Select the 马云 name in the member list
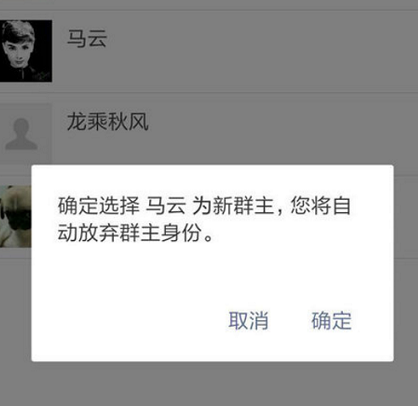This screenshot has width=418, height=406. [x=87, y=38]
